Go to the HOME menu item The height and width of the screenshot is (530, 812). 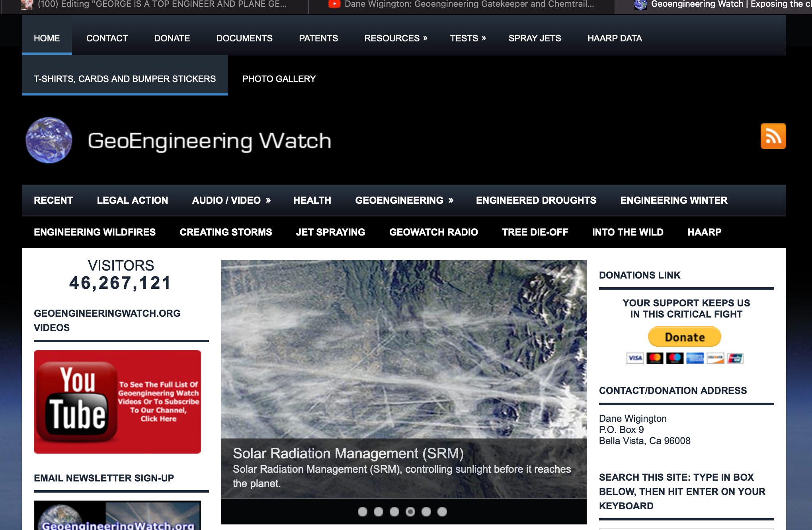pyautogui.click(x=47, y=38)
